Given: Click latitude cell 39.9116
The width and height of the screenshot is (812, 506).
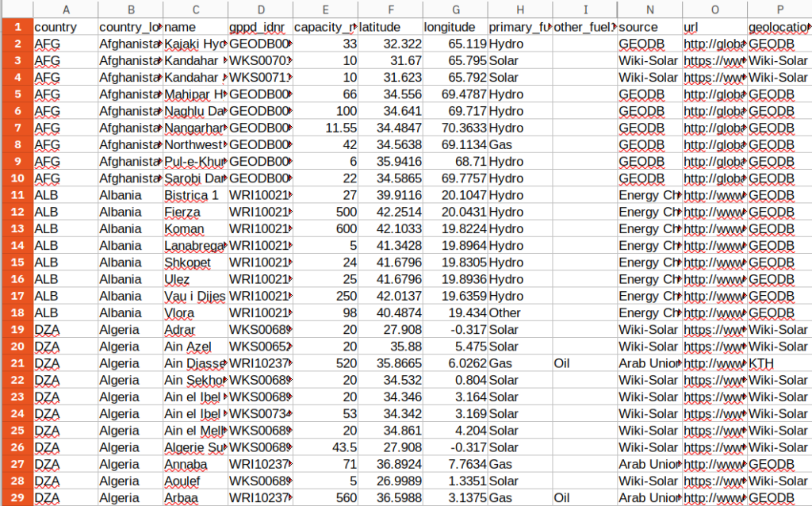Looking at the screenshot, I should 390,195.
